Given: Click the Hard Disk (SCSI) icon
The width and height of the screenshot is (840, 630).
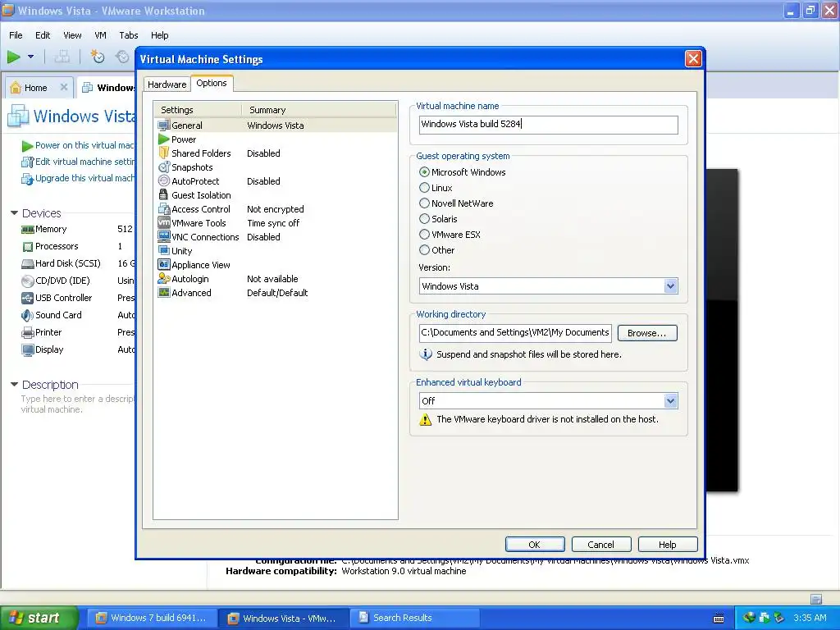Looking at the screenshot, I should coord(27,264).
